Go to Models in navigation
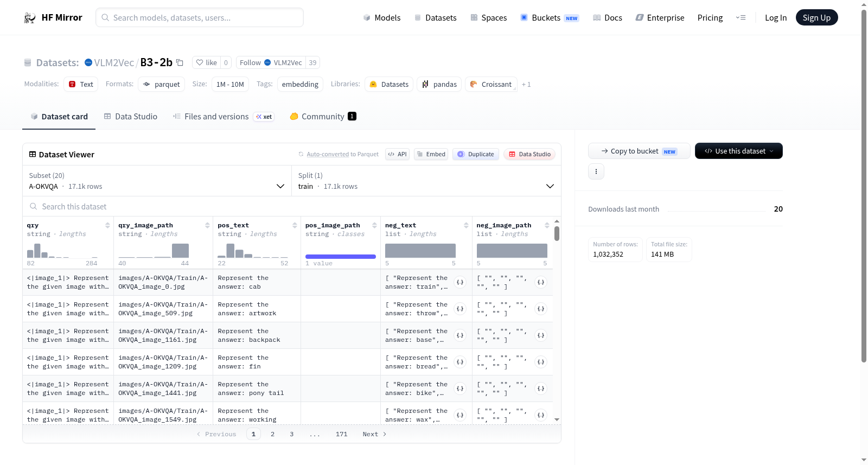Image resolution: width=868 pixels, height=465 pixels. [382, 17]
